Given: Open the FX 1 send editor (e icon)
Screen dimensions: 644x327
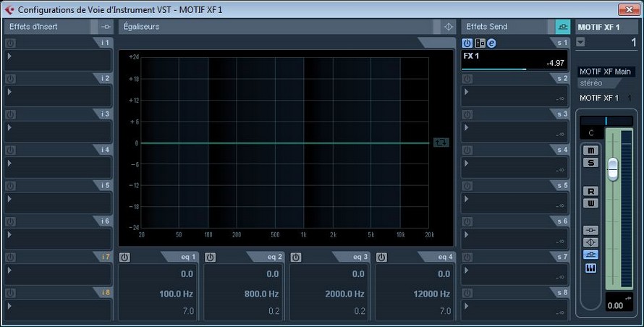Looking at the screenshot, I should click(x=491, y=43).
